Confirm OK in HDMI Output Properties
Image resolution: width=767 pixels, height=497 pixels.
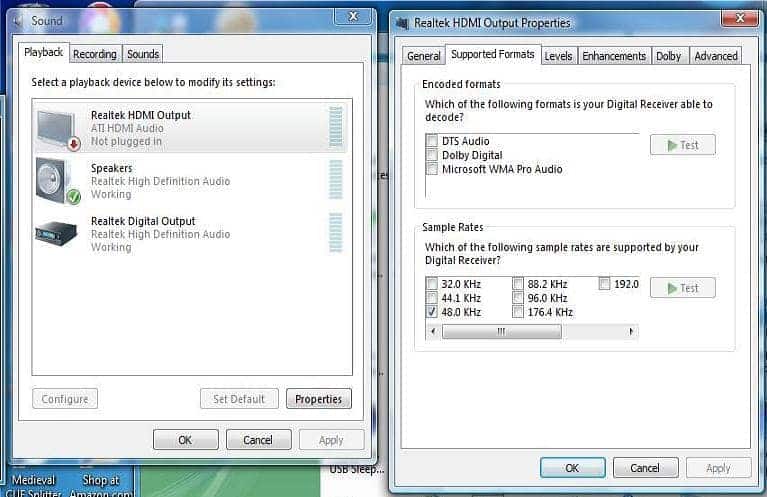[572, 468]
